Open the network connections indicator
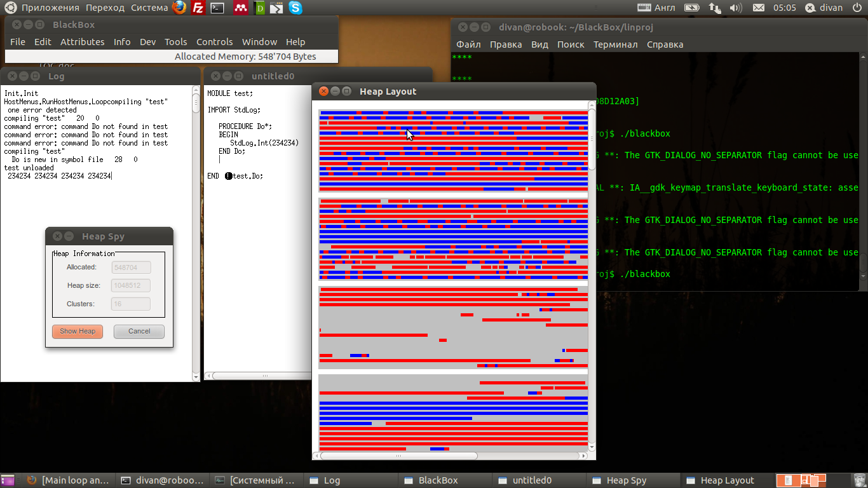The image size is (868, 488). pyautogui.click(x=714, y=8)
